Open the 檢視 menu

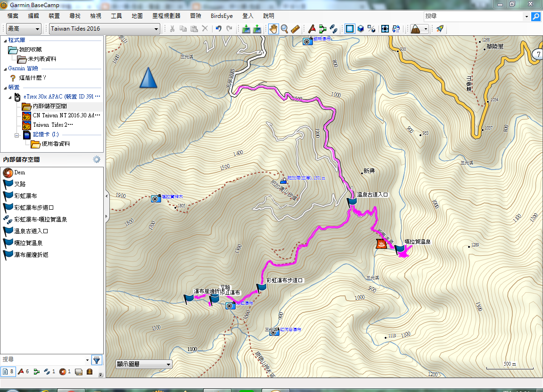96,16
